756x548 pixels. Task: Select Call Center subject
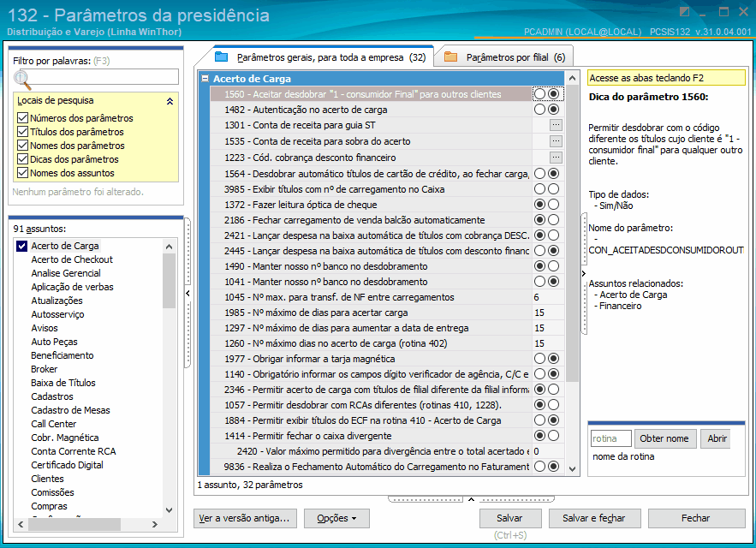point(54,424)
